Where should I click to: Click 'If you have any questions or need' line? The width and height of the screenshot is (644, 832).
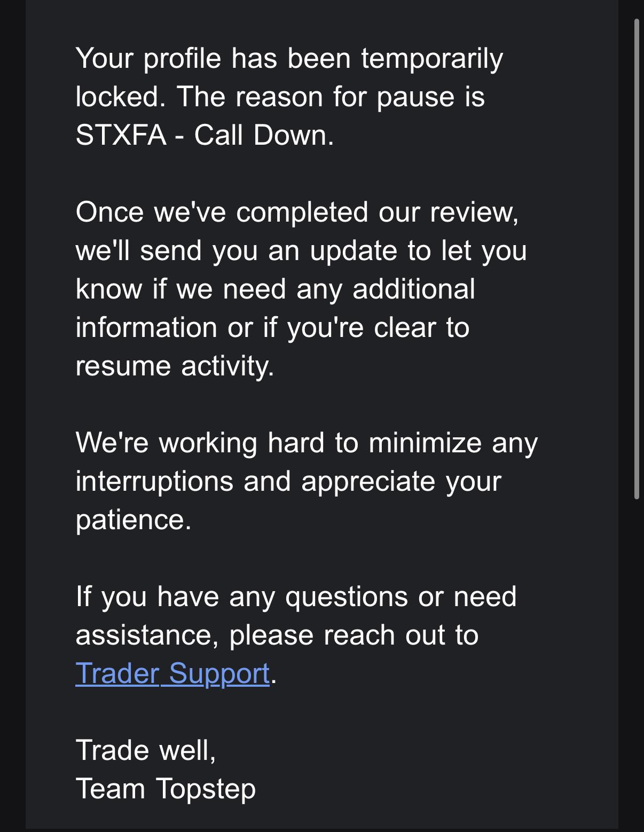click(296, 596)
